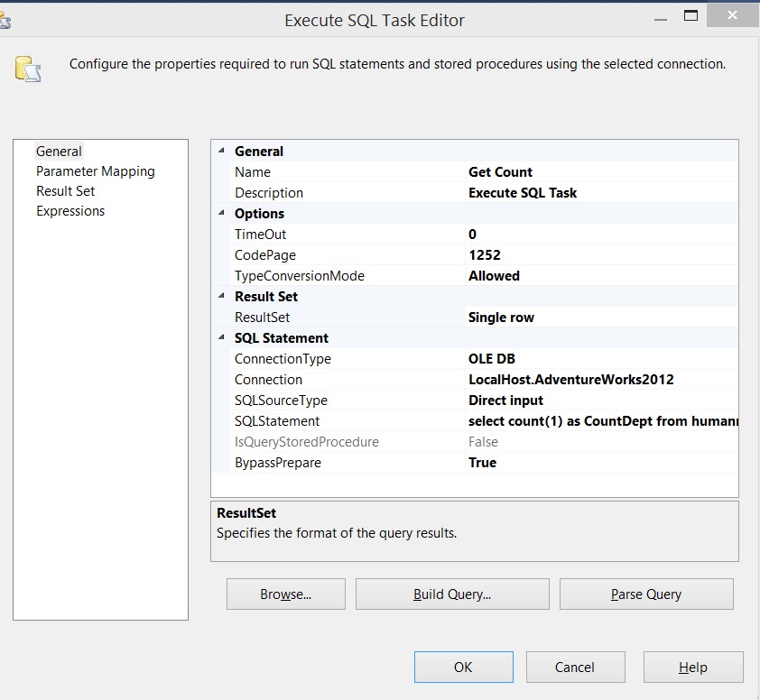Change SQLSourceType value Direct input
The width and height of the screenshot is (760, 700).
pyautogui.click(x=601, y=401)
